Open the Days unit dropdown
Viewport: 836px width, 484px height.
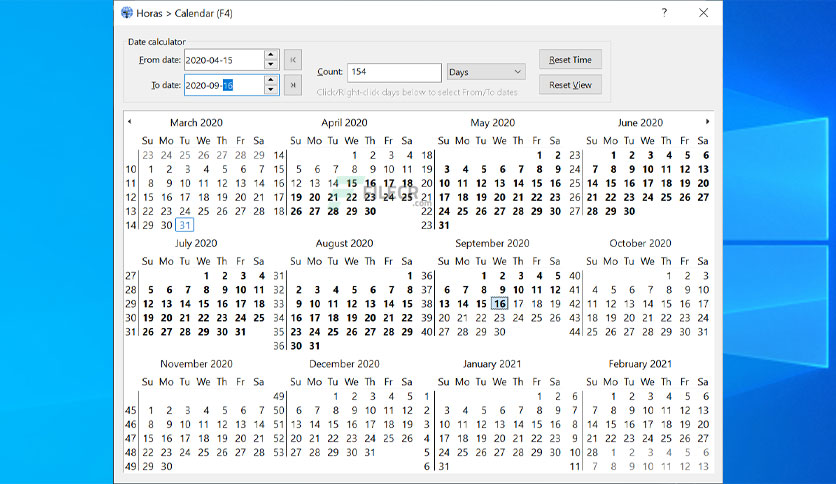point(486,71)
